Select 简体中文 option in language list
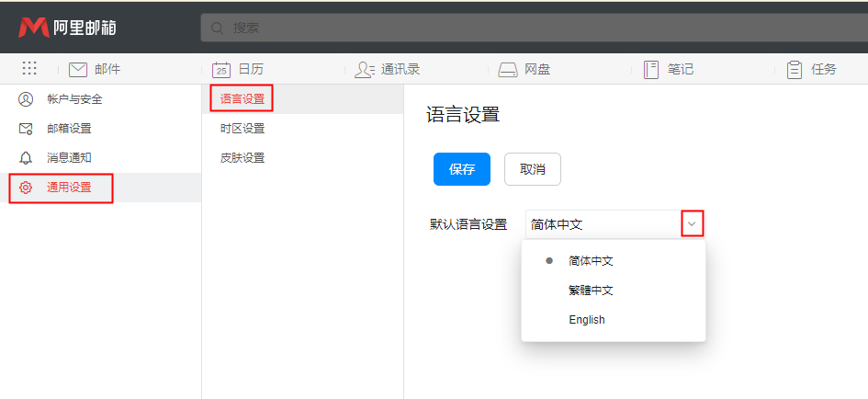 [x=591, y=261]
